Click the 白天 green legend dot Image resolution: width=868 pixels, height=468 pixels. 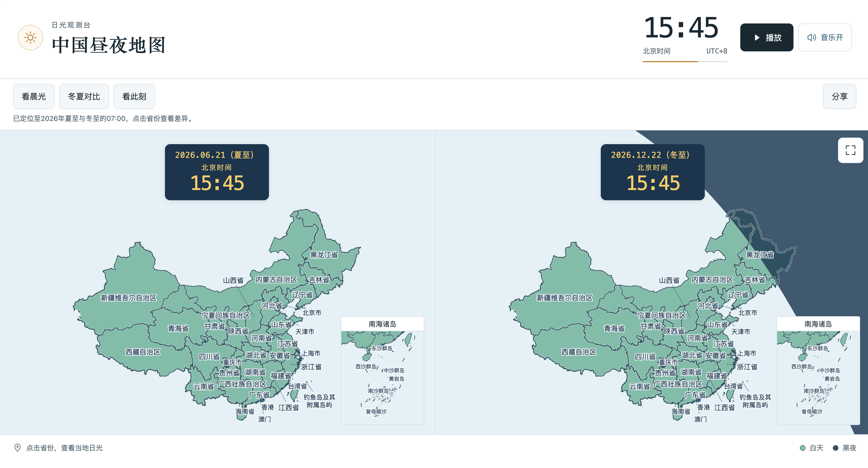pyautogui.click(x=802, y=448)
